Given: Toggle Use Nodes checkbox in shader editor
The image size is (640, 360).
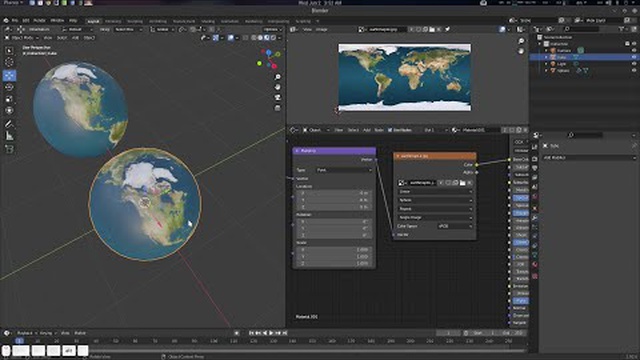Looking at the screenshot, I should (x=390, y=130).
